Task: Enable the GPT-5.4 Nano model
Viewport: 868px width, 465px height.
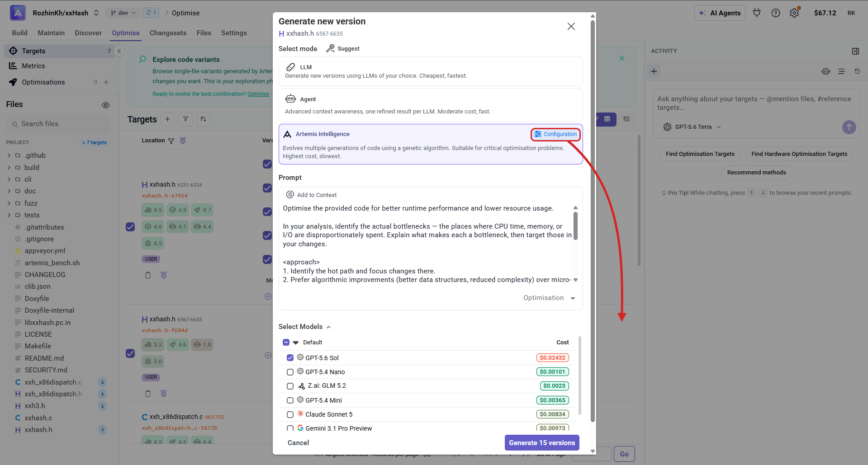Action: (290, 372)
